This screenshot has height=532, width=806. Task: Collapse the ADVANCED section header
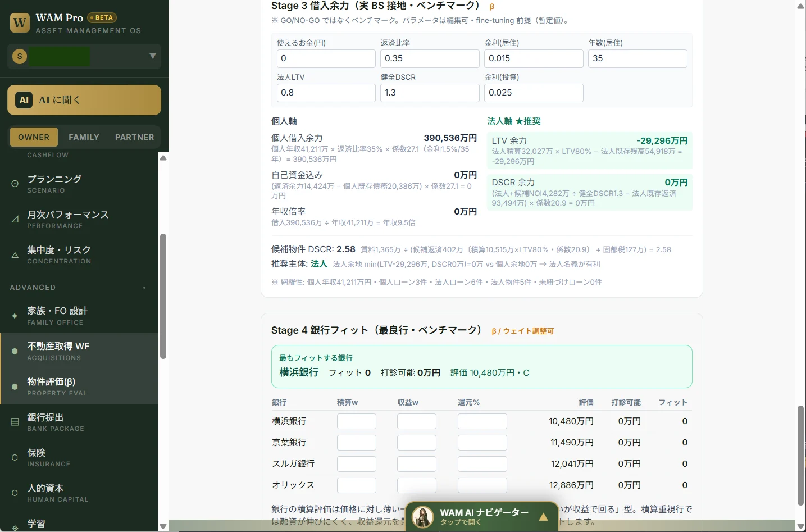[79, 287]
